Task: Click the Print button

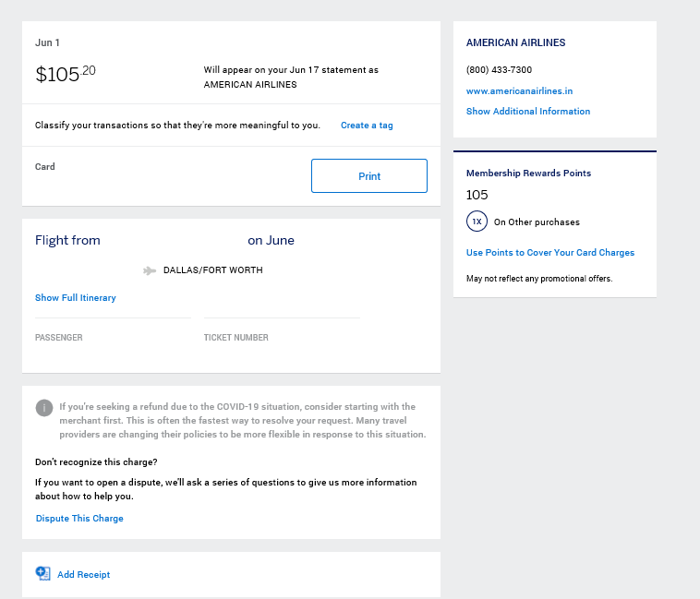Action: point(369,175)
